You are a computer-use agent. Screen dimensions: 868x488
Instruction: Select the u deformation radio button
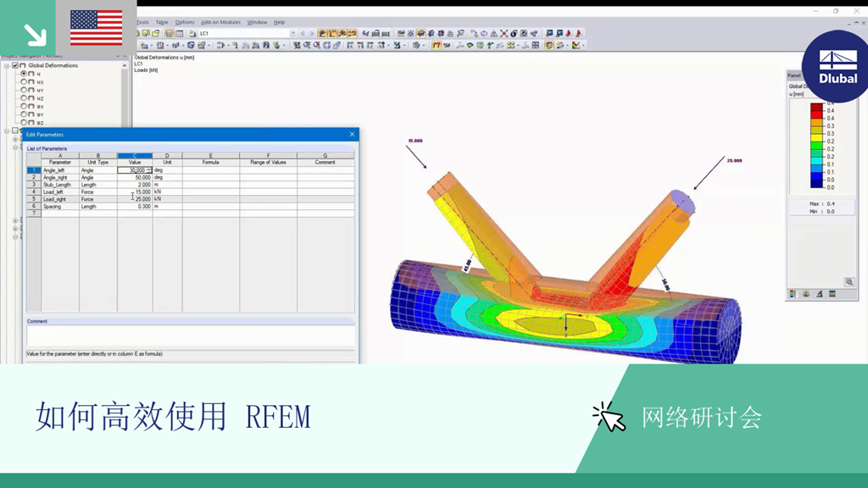(x=23, y=73)
